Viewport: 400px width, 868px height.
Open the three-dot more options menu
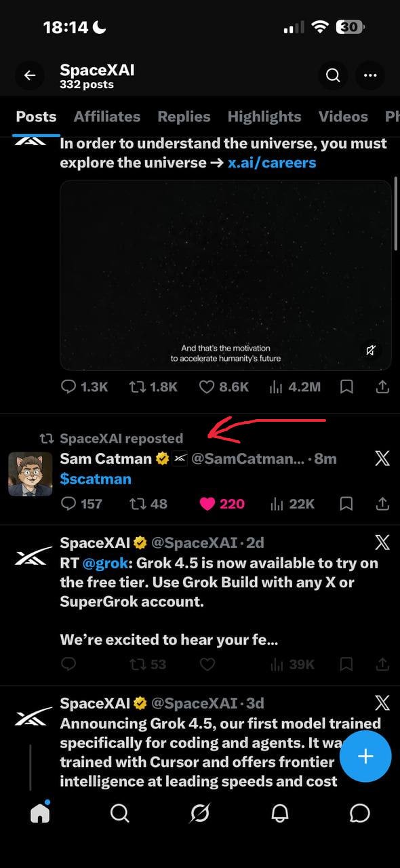pos(370,75)
